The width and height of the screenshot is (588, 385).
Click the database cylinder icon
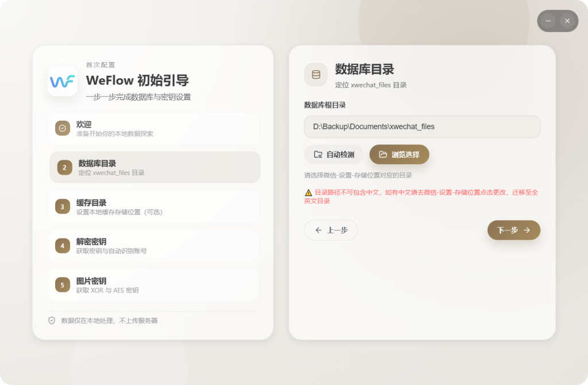pos(316,75)
